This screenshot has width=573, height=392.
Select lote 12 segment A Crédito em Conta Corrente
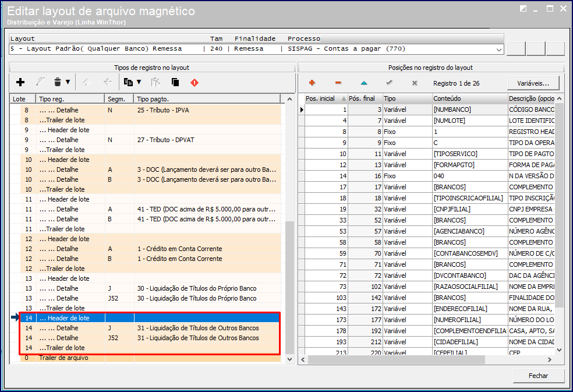tap(151, 249)
